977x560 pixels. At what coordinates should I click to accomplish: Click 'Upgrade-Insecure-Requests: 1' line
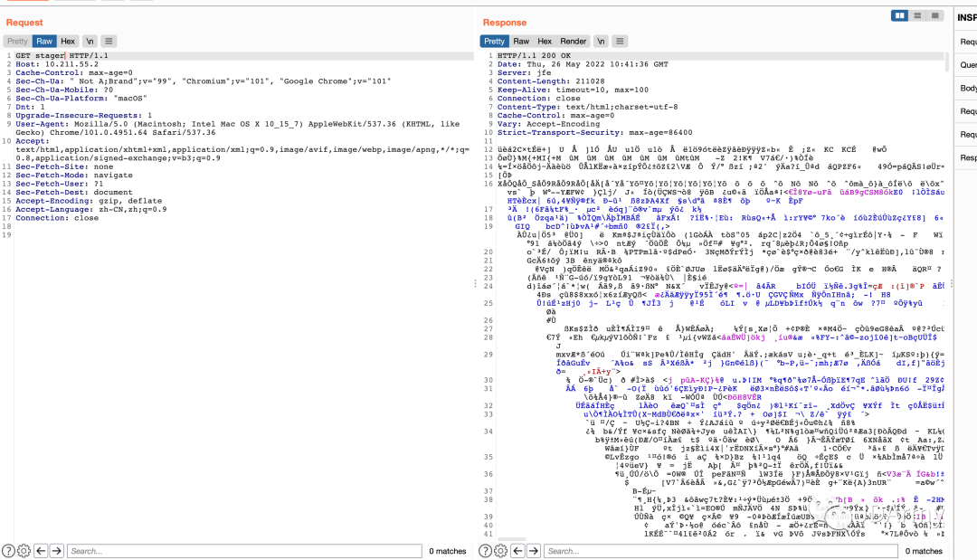pos(83,115)
